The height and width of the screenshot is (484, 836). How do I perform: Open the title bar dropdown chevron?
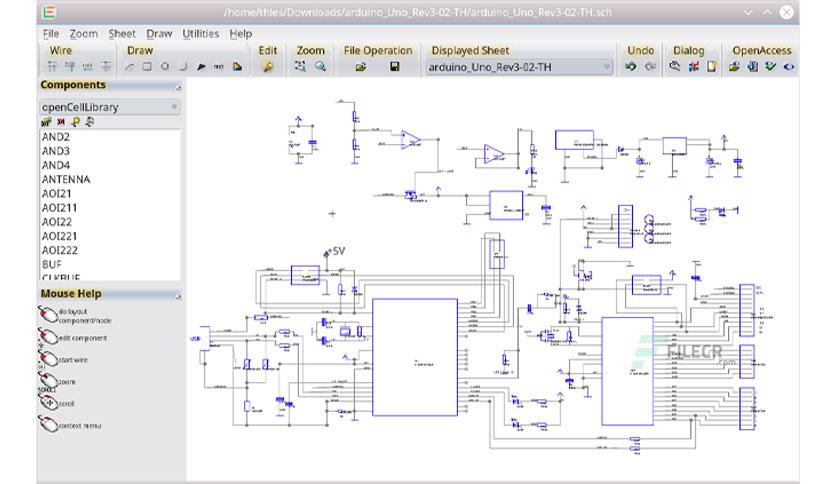(748, 12)
